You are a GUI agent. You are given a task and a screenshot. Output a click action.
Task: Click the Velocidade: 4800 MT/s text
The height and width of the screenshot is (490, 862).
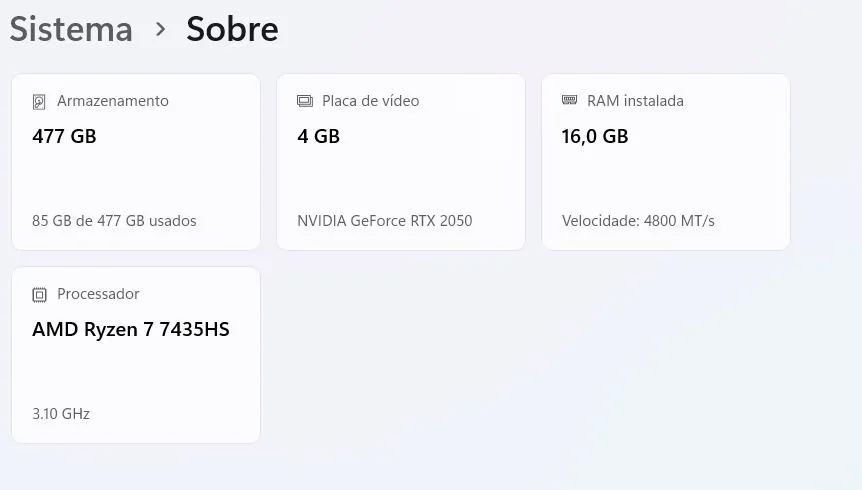pyautogui.click(x=638, y=221)
